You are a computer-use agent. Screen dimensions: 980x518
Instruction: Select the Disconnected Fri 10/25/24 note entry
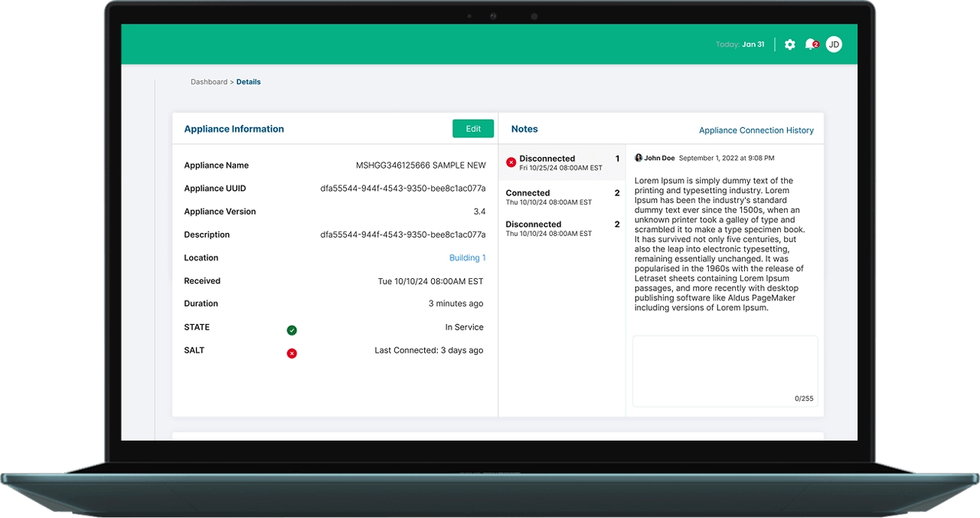(x=562, y=162)
